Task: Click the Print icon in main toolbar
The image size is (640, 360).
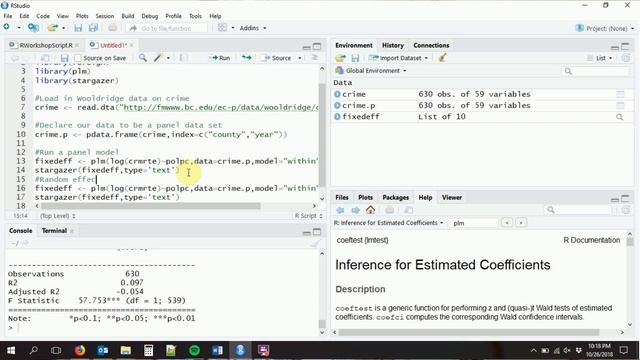Action: click(112, 28)
